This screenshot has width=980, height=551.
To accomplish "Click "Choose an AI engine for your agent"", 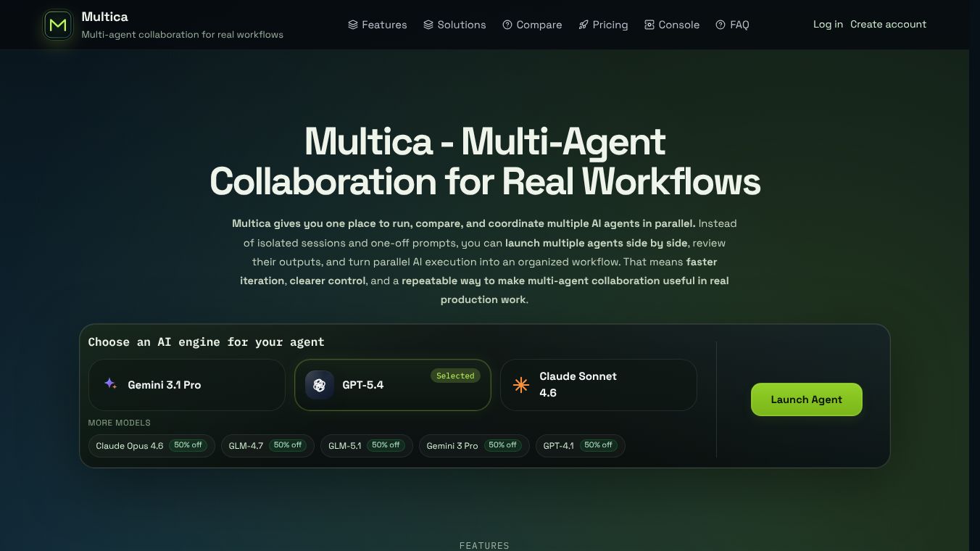I will pos(207,342).
